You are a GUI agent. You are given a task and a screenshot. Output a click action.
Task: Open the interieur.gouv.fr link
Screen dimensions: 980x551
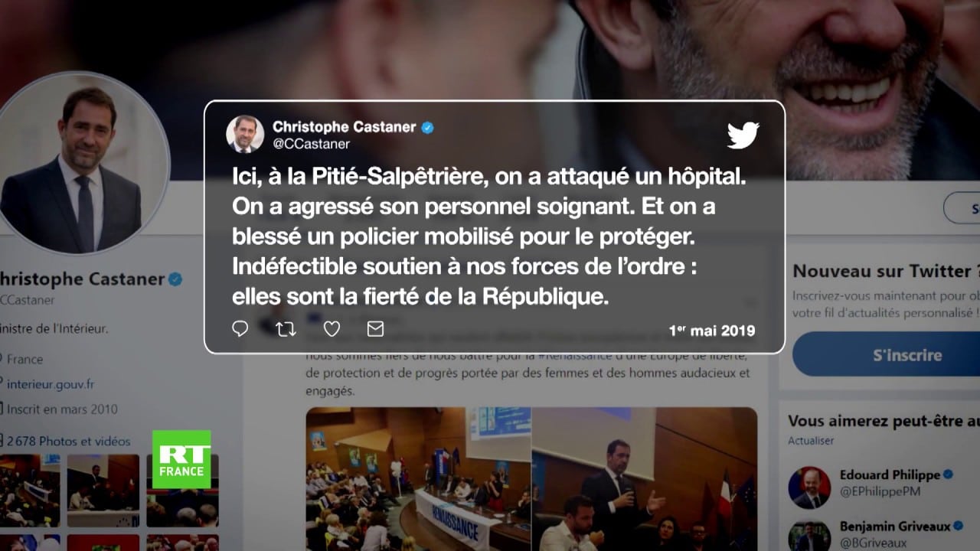point(51,384)
